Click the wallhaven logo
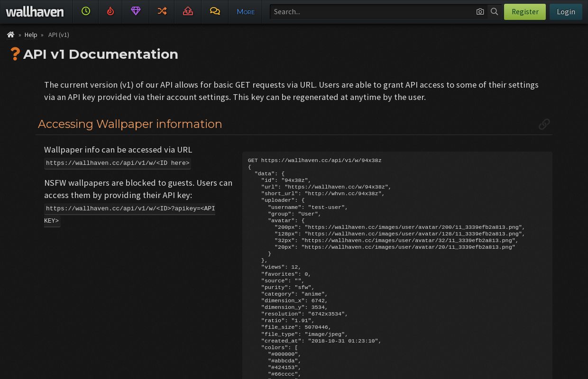588x379 pixels. tap(35, 12)
